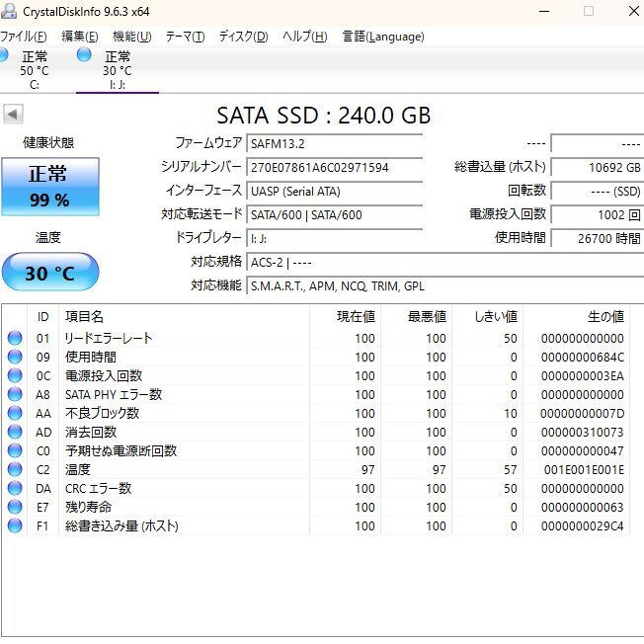
Task: Click raw value 000000310073
Action: click(583, 432)
